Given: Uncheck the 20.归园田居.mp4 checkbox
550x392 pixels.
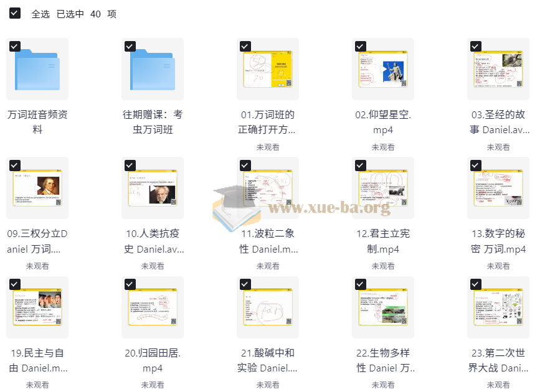Looking at the screenshot, I should coord(130,284).
